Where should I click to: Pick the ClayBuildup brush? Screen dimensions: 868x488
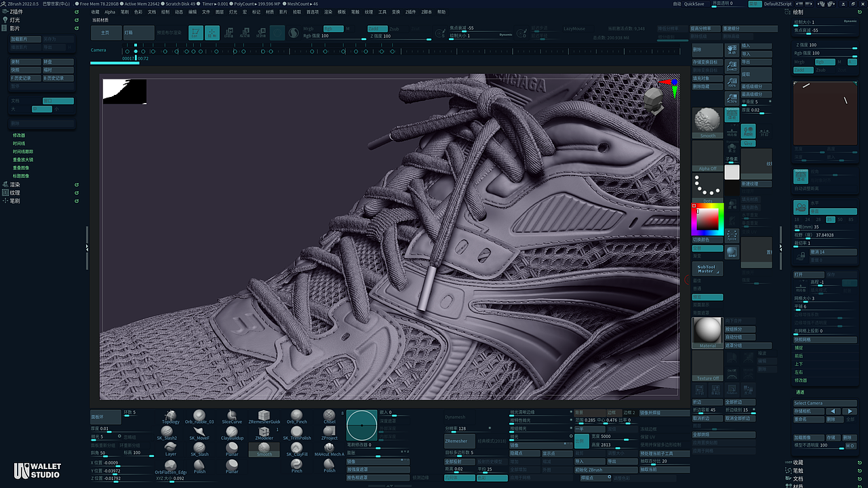tap(231, 433)
